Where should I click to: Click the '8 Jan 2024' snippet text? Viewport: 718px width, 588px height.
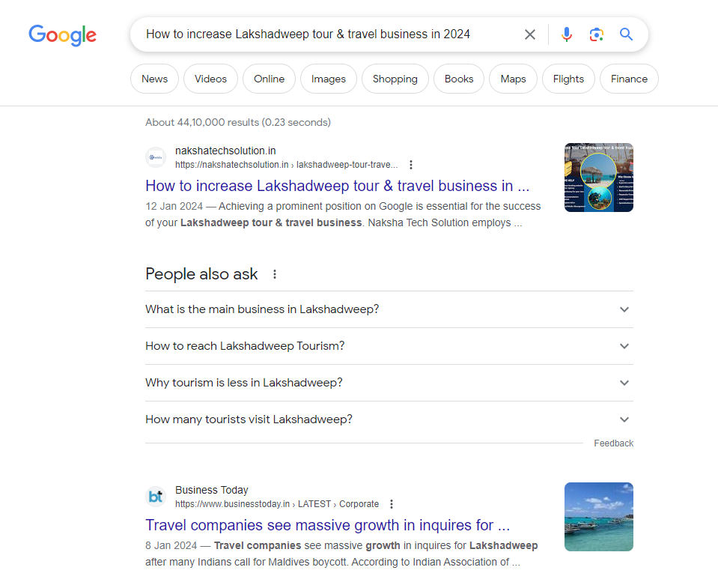[x=171, y=546]
